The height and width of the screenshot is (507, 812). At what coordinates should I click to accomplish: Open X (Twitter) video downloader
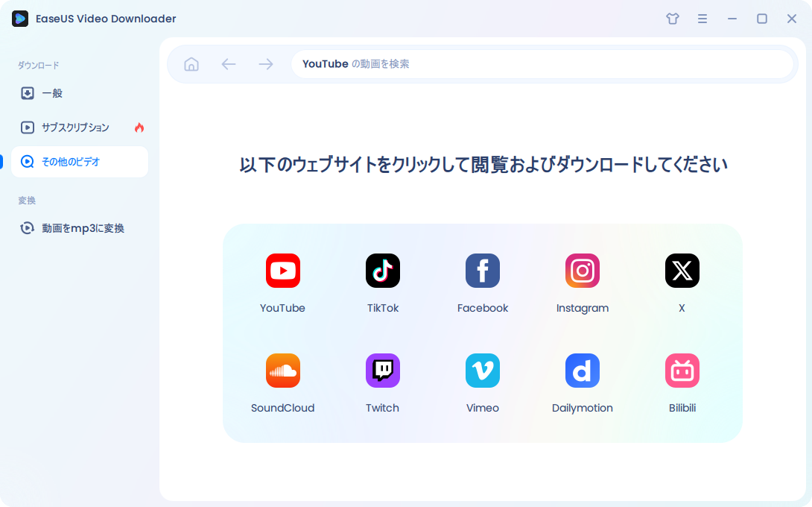[x=682, y=271]
